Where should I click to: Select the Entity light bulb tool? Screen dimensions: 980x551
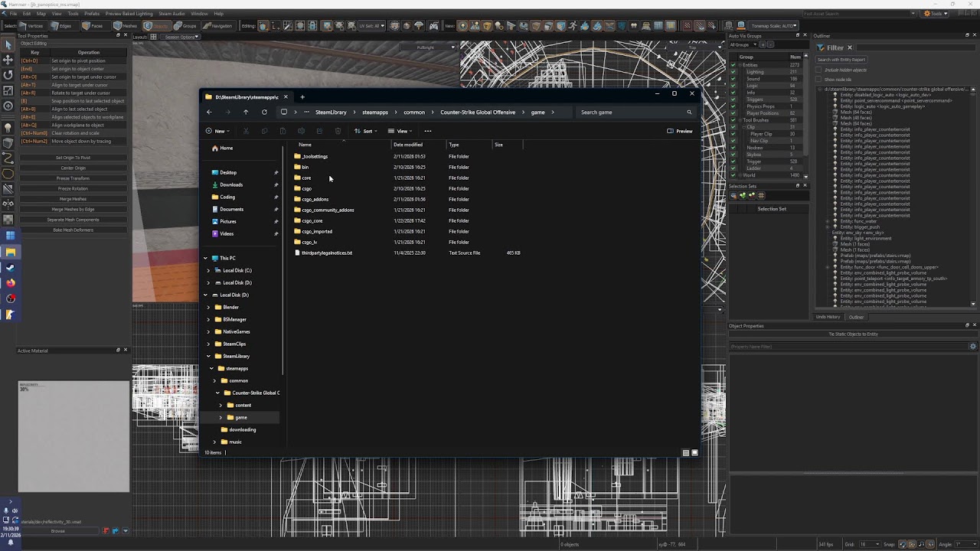(x=8, y=127)
